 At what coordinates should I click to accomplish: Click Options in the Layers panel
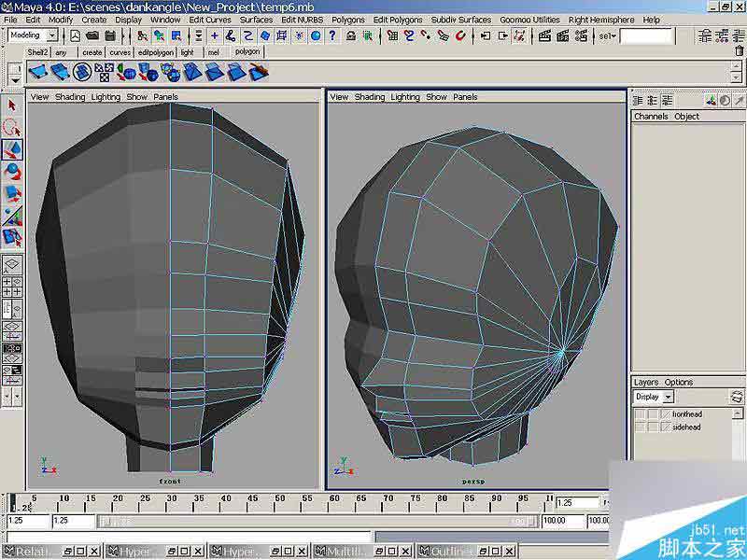(679, 383)
